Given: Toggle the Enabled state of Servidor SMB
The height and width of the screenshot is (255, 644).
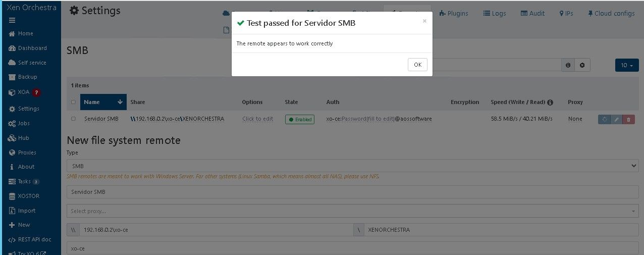Looking at the screenshot, I should click(299, 119).
